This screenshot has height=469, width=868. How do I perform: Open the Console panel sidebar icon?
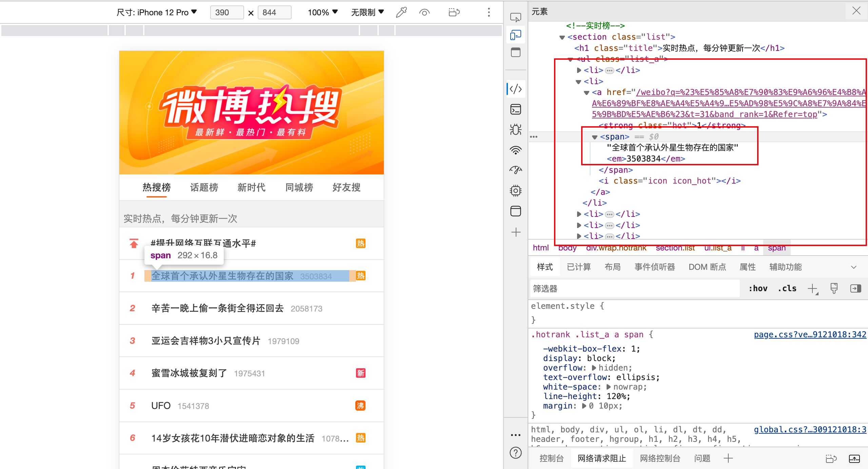[x=516, y=109]
